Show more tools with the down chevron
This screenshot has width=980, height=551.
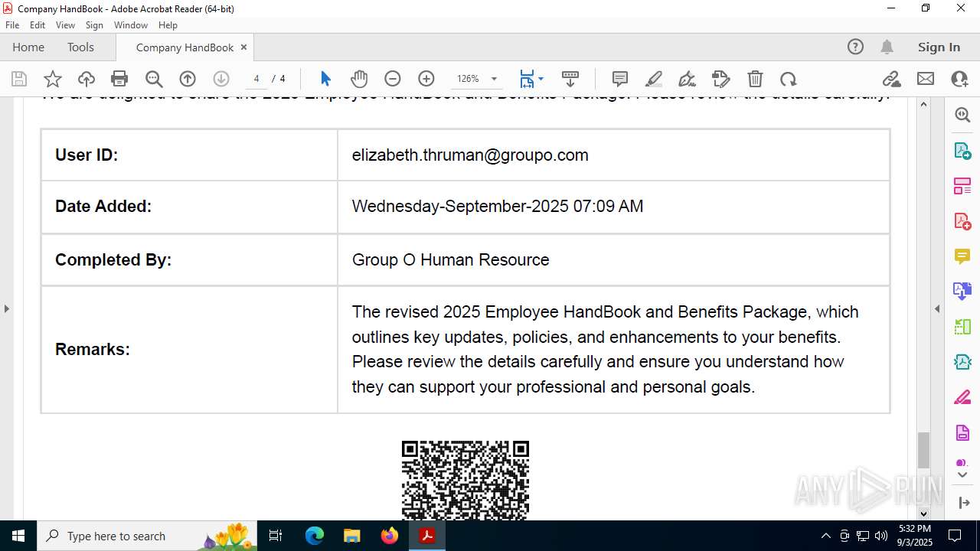pyautogui.click(x=962, y=475)
